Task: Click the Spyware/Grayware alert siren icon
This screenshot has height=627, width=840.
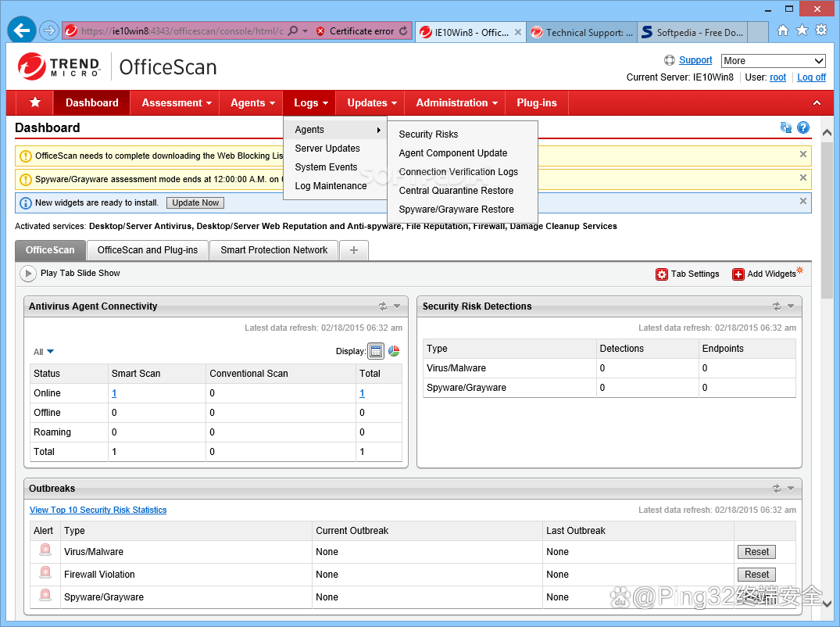Action: [x=45, y=595]
